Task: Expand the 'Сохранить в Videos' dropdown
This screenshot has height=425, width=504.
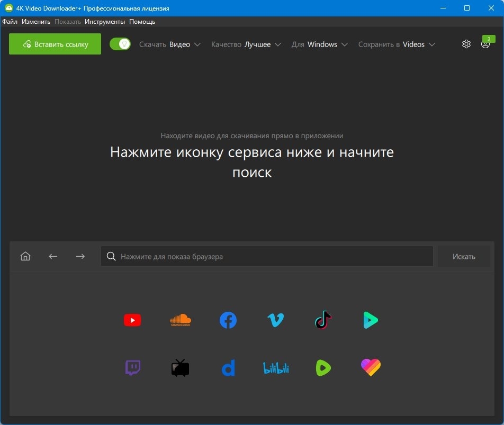Action: pos(397,44)
